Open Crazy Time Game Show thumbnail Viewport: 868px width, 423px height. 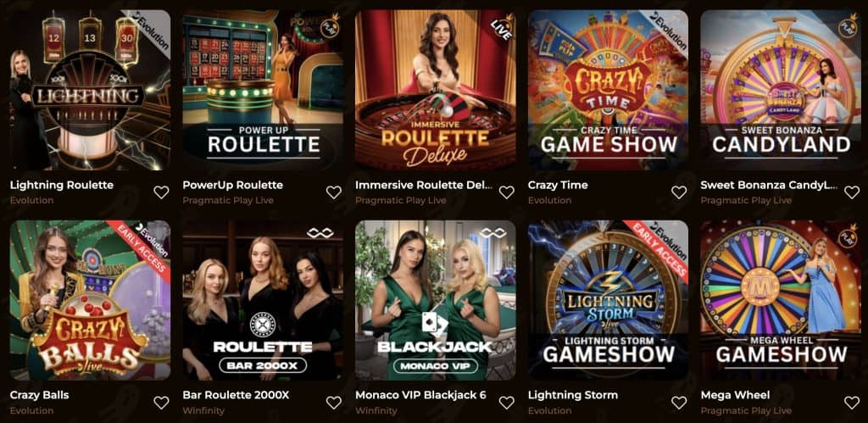click(x=609, y=90)
